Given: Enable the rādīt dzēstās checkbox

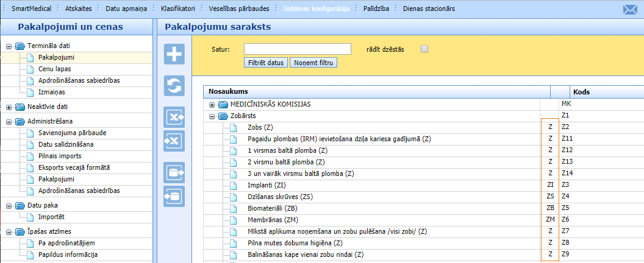Looking at the screenshot, I should coord(424,49).
